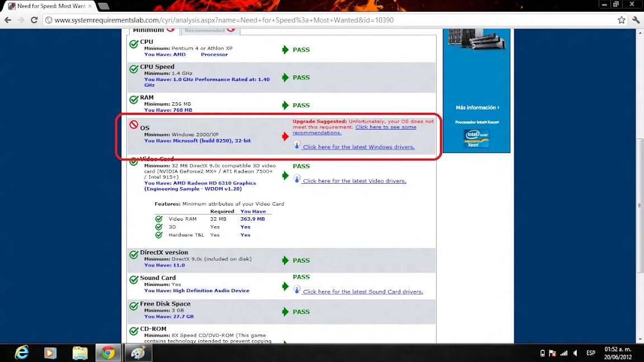
Task: Open latest Sound Card drivers link
Action: coord(363,292)
